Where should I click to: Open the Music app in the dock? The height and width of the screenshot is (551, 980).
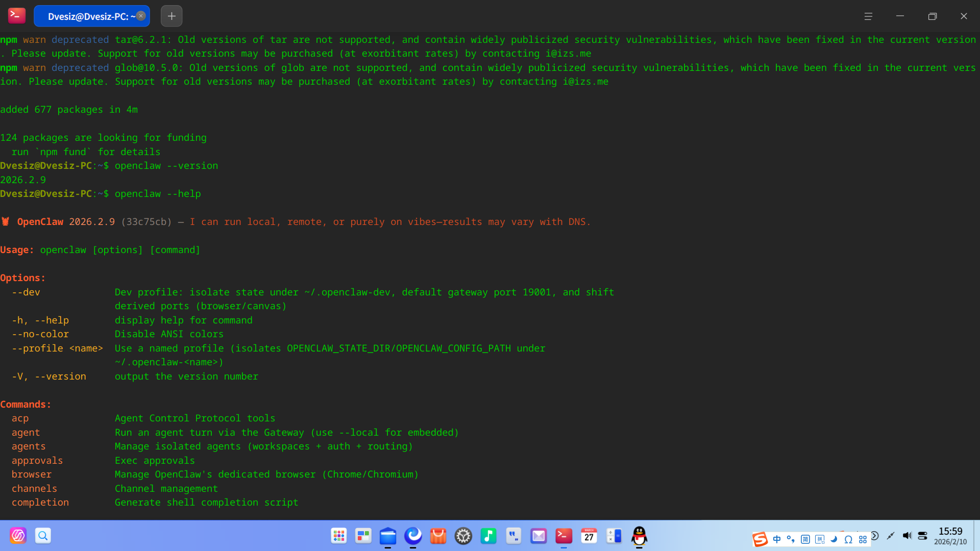[x=488, y=536]
